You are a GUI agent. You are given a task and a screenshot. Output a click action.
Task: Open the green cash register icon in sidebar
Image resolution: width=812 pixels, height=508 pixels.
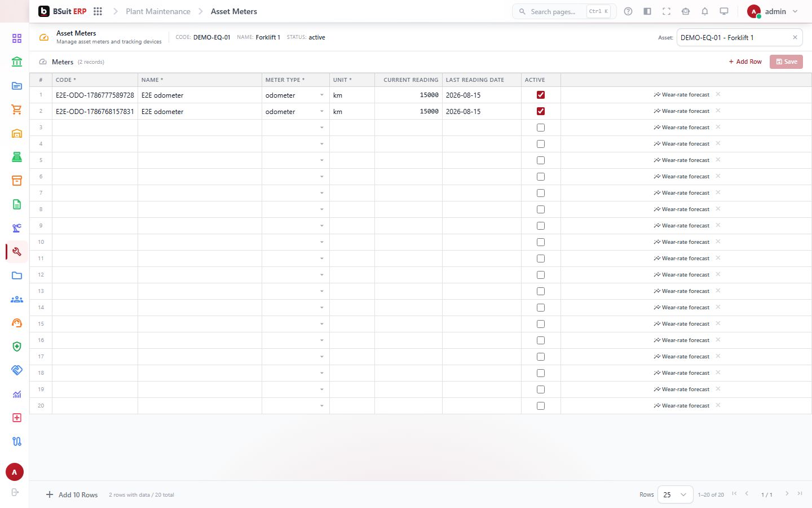pos(17,157)
